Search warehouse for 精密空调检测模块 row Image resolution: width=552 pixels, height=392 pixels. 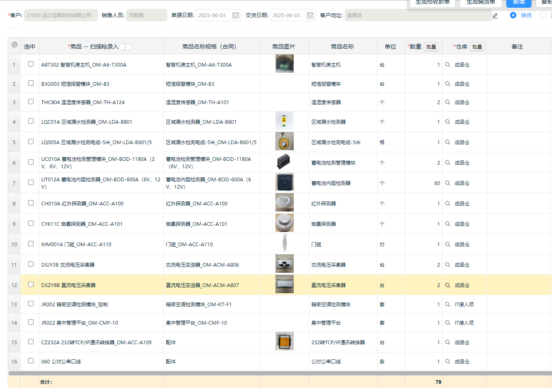click(x=447, y=304)
